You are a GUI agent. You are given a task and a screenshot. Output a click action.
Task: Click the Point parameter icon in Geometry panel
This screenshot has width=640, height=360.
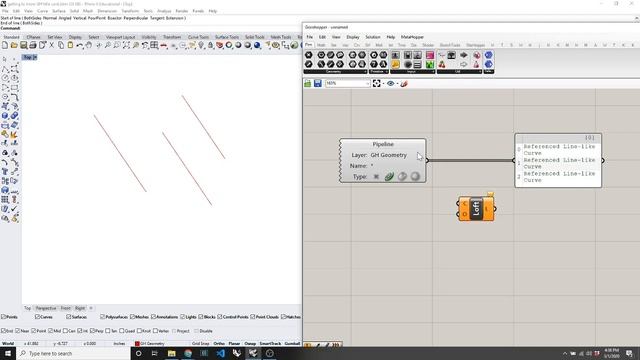(x=309, y=55)
